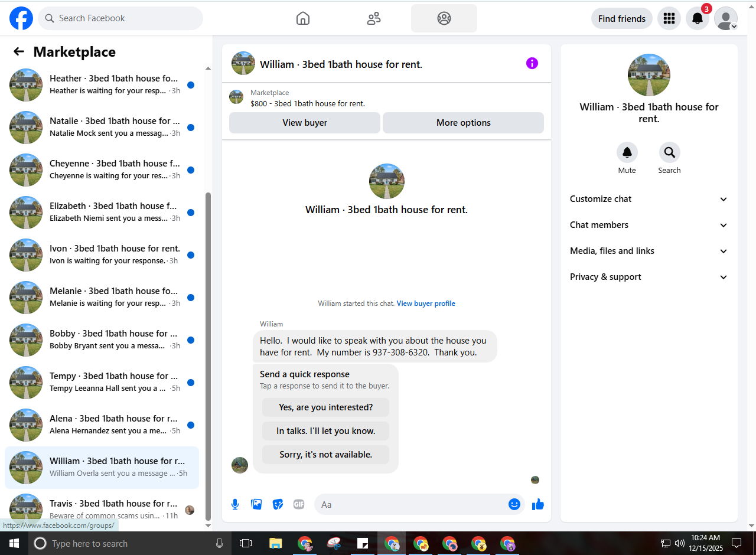
Task: Choose a GIF icon
Action: [299, 504]
